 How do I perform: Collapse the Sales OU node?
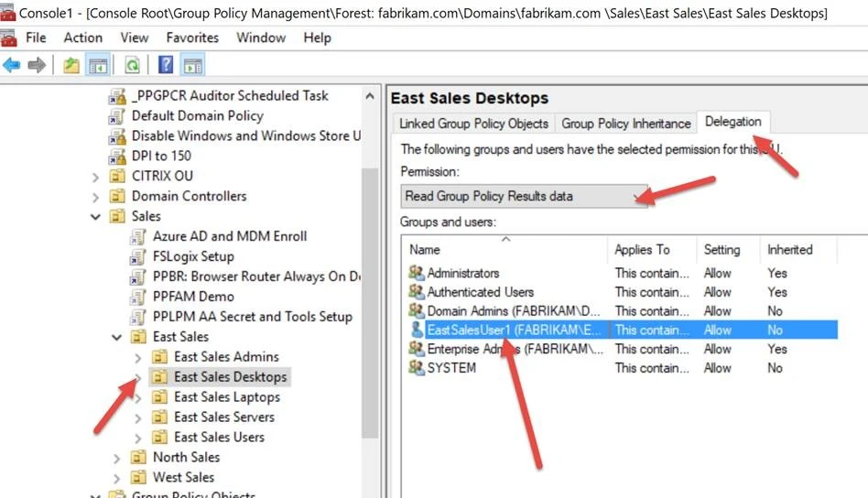[x=96, y=217]
